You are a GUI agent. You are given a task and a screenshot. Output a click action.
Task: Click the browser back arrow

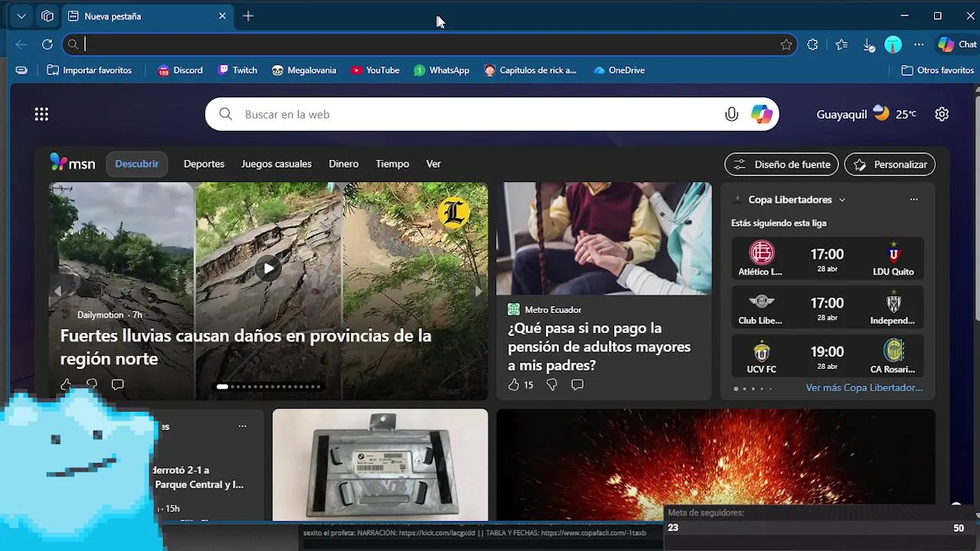click(21, 44)
